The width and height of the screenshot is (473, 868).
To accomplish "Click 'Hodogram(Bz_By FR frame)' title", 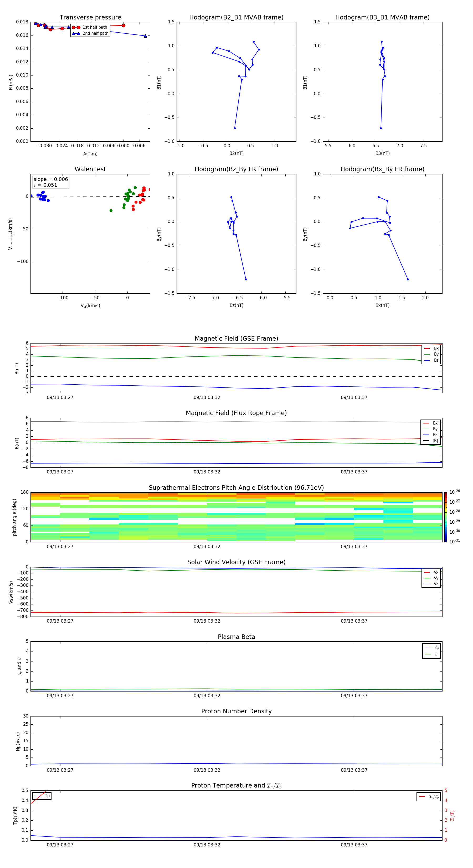I will pyautogui.click(x=236, y=169).
